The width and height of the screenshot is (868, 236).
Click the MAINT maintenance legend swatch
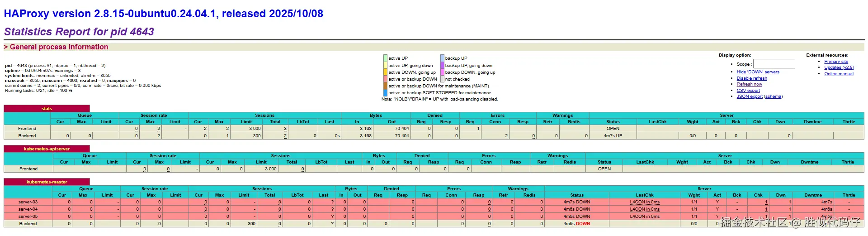tap(385, 86)
